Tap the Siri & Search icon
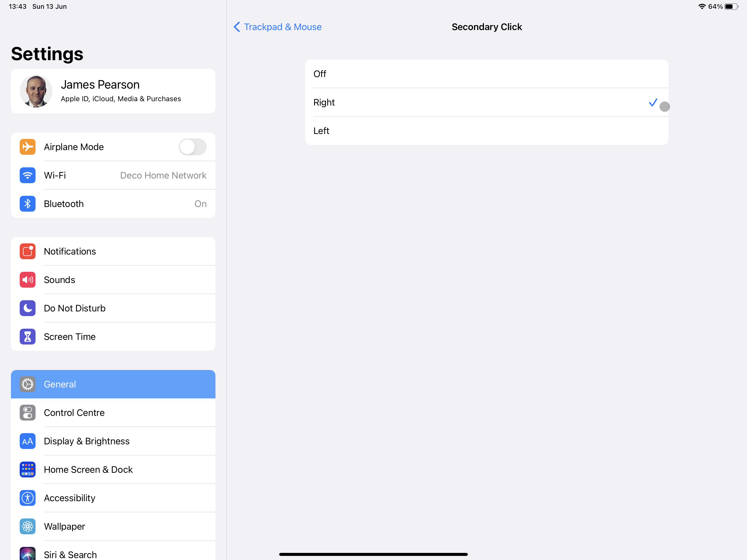747x560 pixels. point(27,554)
